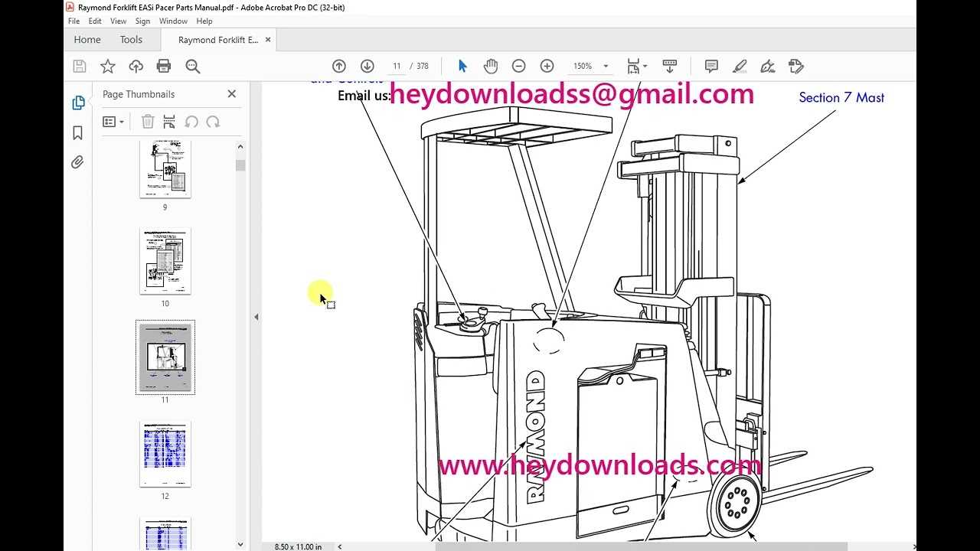Select page 10 thumbnail
Screen dimensions: 980x551
point(165,261)
